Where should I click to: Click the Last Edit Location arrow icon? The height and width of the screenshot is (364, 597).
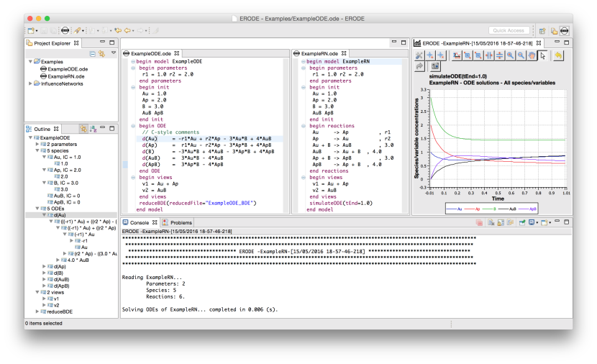pos(118,30)
